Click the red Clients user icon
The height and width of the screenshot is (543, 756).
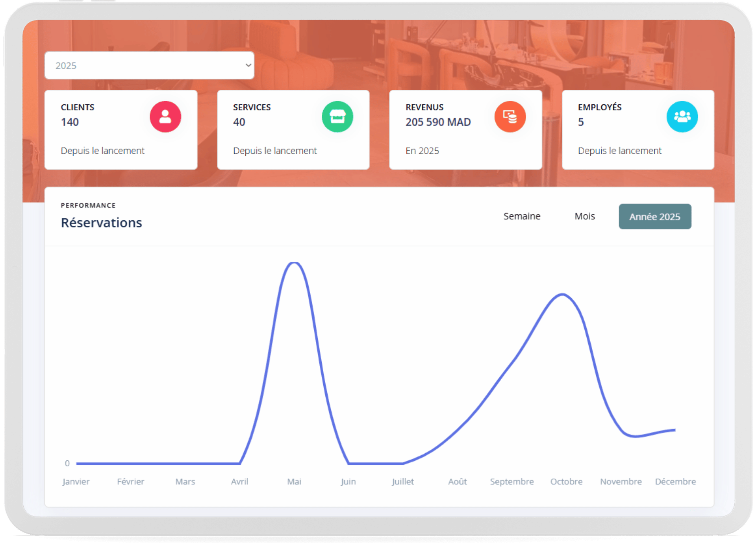coord(165,117)
